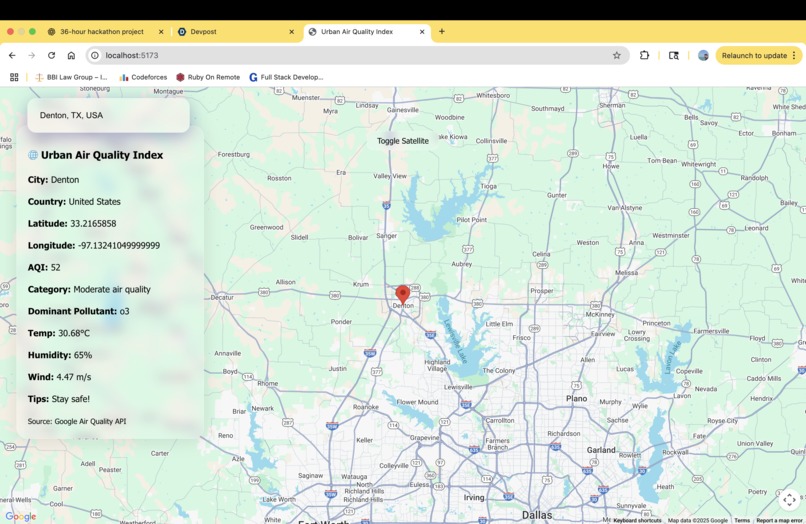Image resolution: width=806 pixels, height=524 pixels.
Task: Click the Dominant Pollutant: o3 text
Action: click(79, 311)
